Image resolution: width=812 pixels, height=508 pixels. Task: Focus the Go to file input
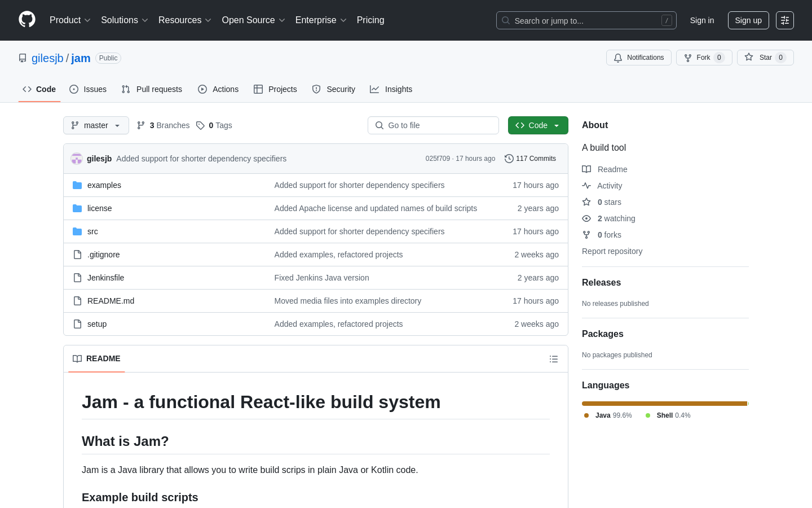(433, 125)
